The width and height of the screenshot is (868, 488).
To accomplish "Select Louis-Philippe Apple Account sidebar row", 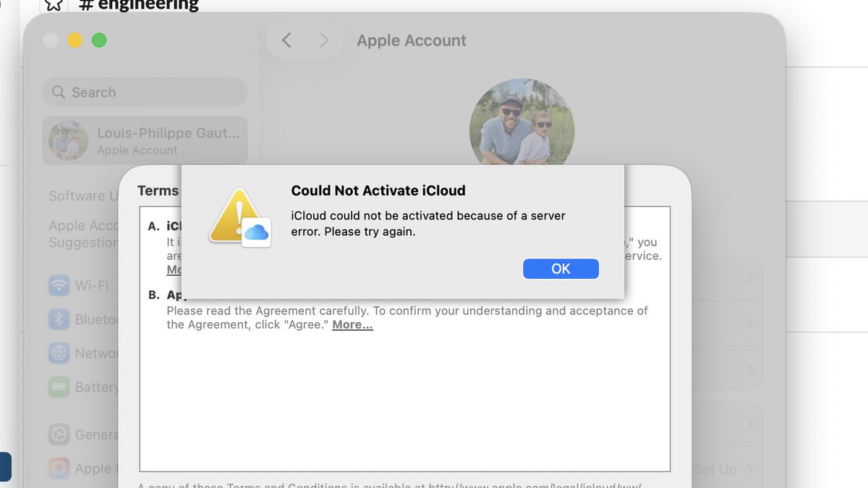I will pyautogui.click(x=145, y=140).
